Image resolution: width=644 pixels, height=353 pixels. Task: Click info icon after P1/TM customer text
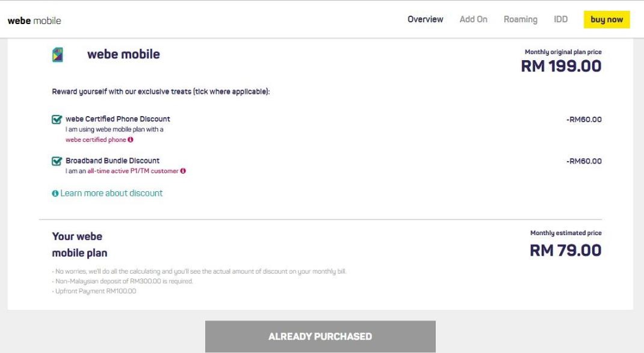[183, 171]
